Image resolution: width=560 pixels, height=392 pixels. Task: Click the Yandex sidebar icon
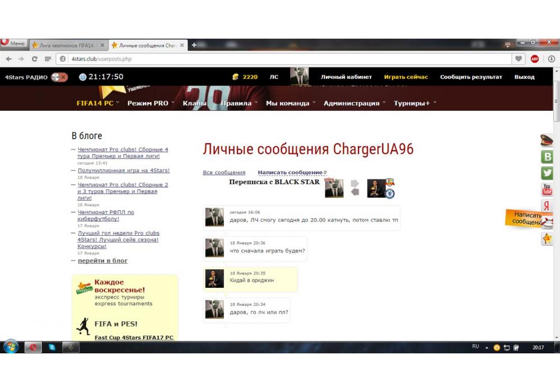click(x=547, y=206)
